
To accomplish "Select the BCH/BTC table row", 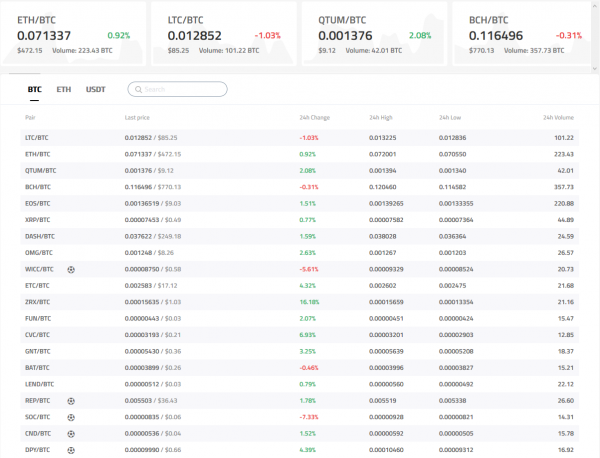I will pyautogui.click(x=300, y=187).
